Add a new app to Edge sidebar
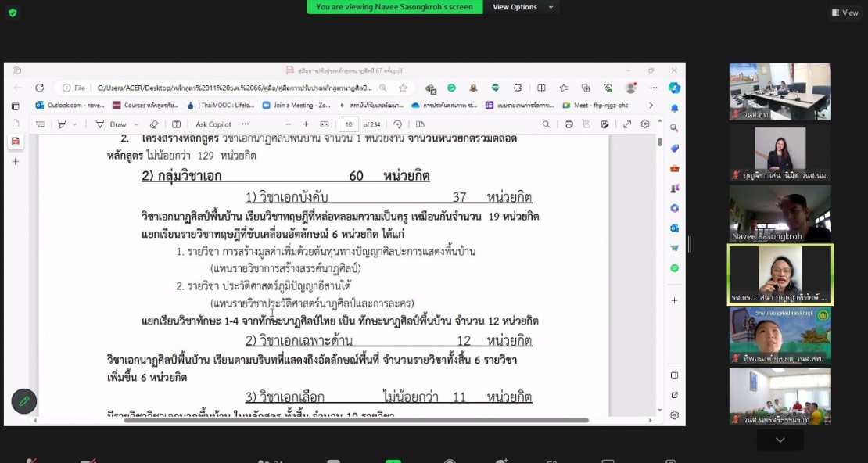 click(x=674, y=300)
